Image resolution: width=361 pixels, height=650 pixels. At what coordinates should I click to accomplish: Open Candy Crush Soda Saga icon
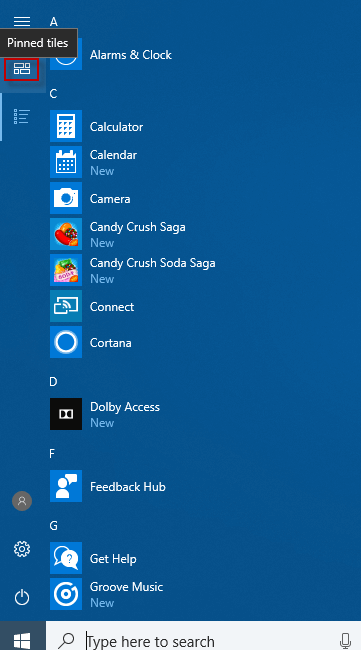tap(66, 270)
